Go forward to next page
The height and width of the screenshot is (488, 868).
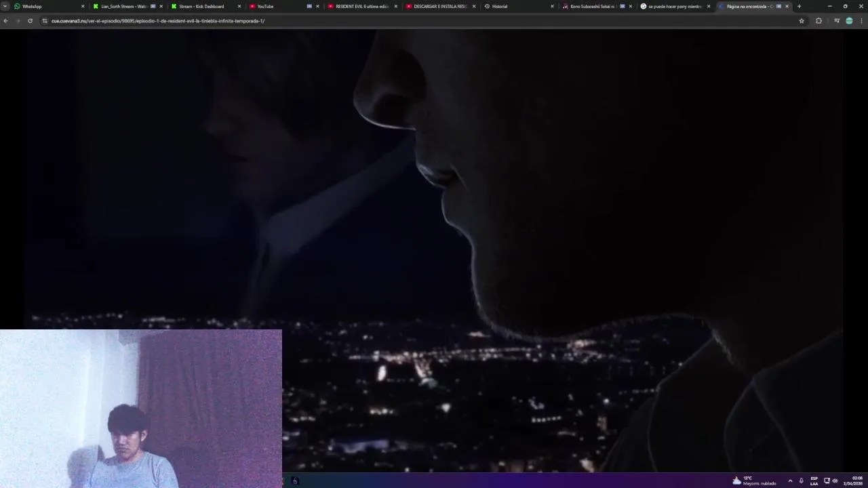pos(18,21)
